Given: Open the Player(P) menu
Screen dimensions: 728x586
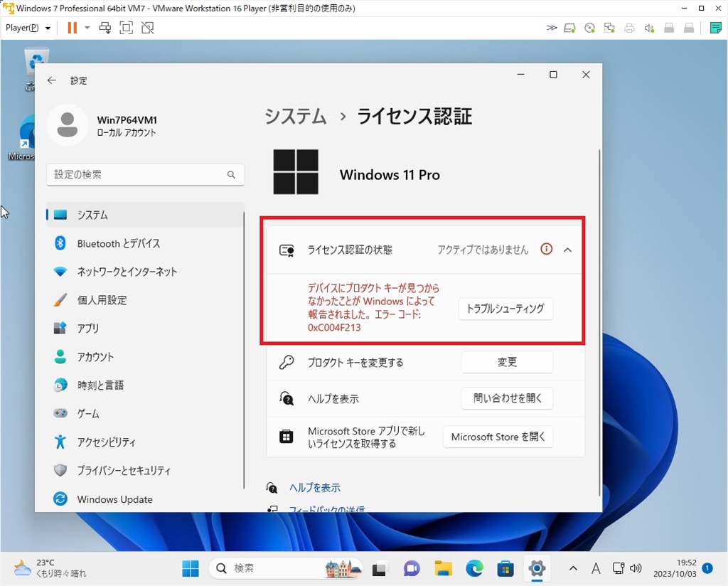Looking at the screenshot, I should [x=28, y=28].
